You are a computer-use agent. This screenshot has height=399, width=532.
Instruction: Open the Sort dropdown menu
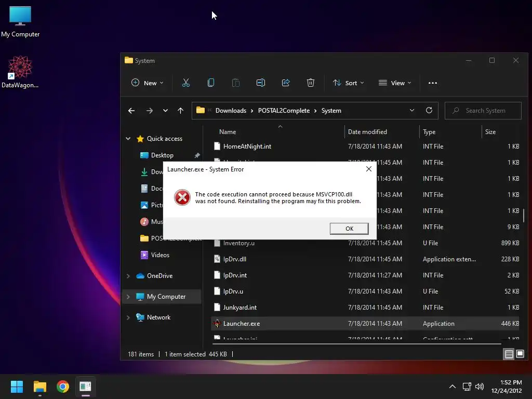[349, 83]
